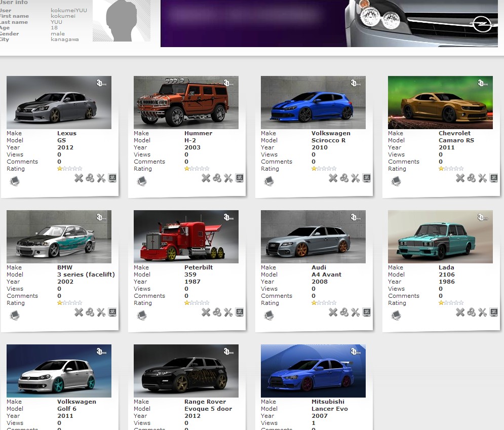Open monitor icon on BMW 3 series card
The height and width of the screenshot is (430, 504).
click(112, 312)
